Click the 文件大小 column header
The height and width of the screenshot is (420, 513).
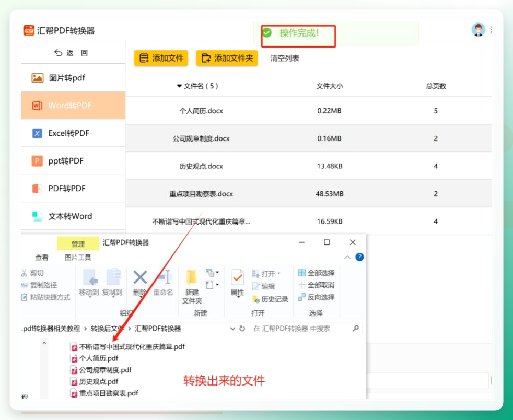(330, 86)
